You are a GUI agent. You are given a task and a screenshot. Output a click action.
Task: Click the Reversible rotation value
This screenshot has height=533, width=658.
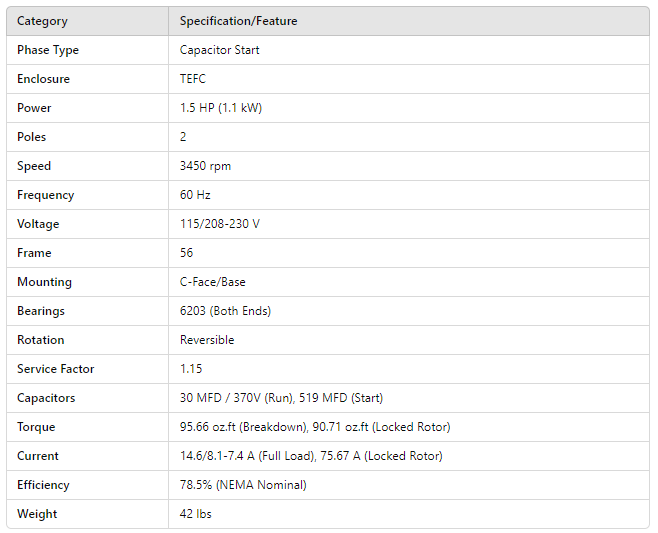point(207,340)
